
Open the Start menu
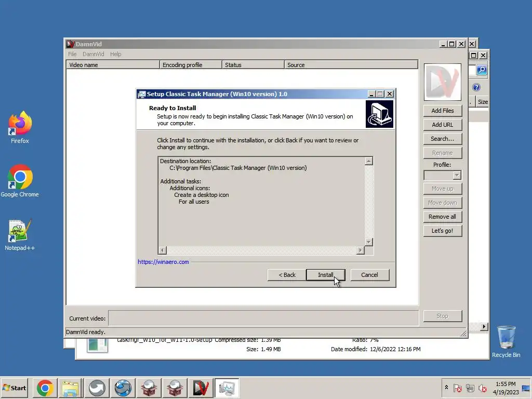pos(14,388)
